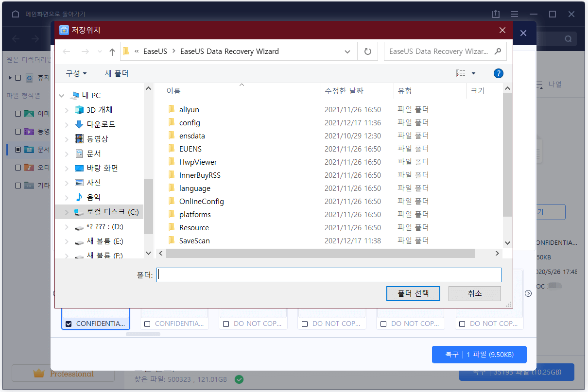
Task: Click the main window back arrow
Action: 16,39
